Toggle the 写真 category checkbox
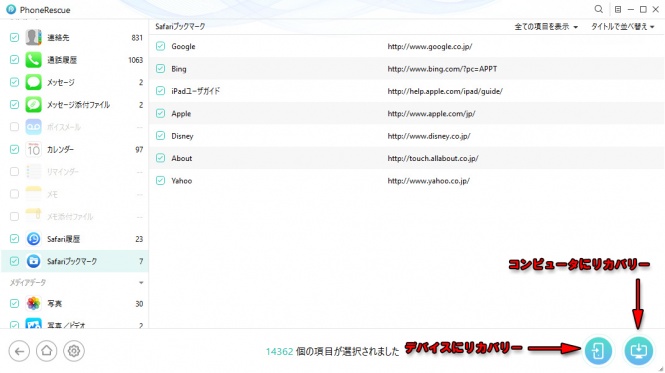665x373 pixels. (14, 303)
